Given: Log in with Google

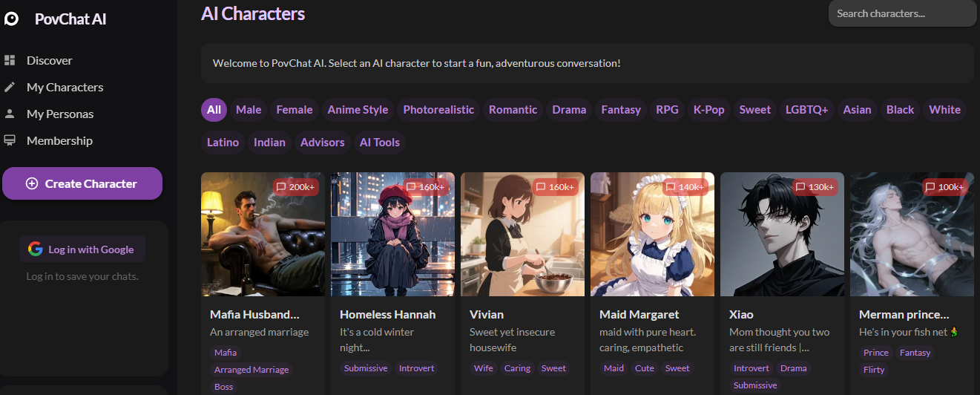Looking at the screenshot, I should click(x=82, y=249).
